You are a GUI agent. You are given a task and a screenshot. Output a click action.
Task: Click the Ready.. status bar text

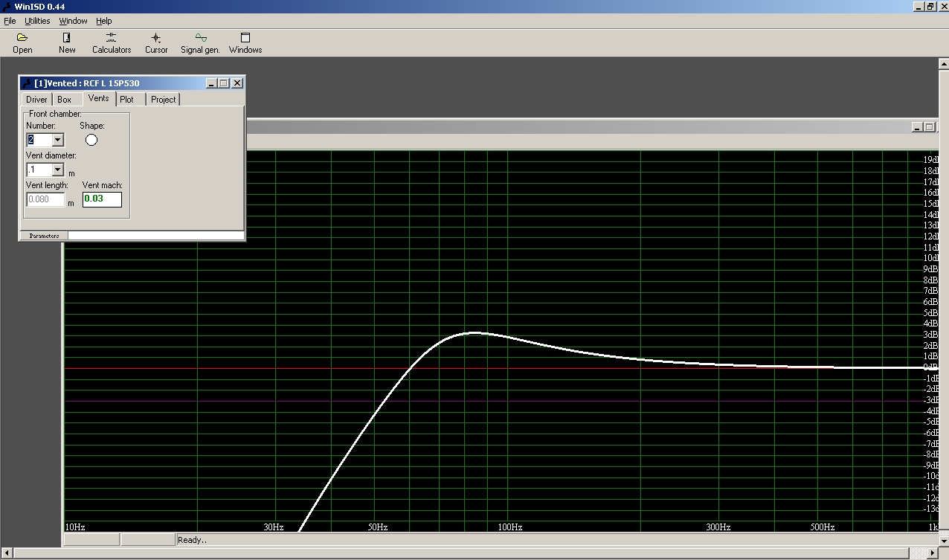coord(192,540)
